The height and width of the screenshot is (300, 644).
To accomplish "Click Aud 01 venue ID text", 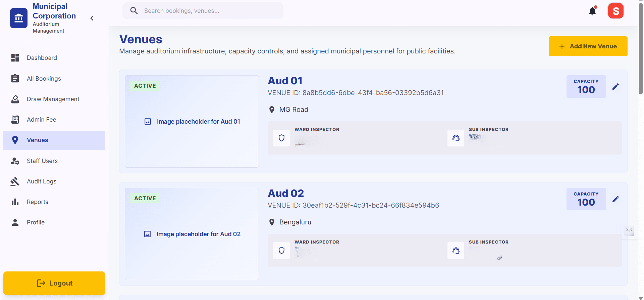I will coord(356,93).
